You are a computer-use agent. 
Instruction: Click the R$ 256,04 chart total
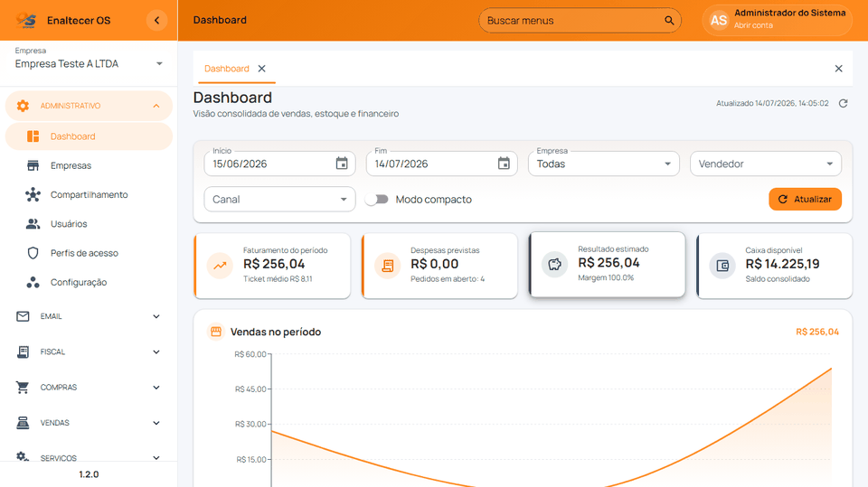tap(817, 332)
